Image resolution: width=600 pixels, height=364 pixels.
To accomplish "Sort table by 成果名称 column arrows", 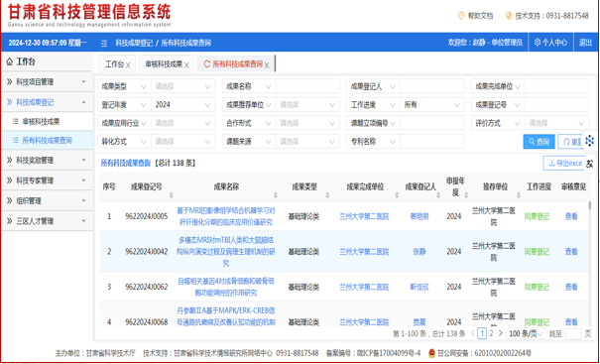I will click(276, 194).
